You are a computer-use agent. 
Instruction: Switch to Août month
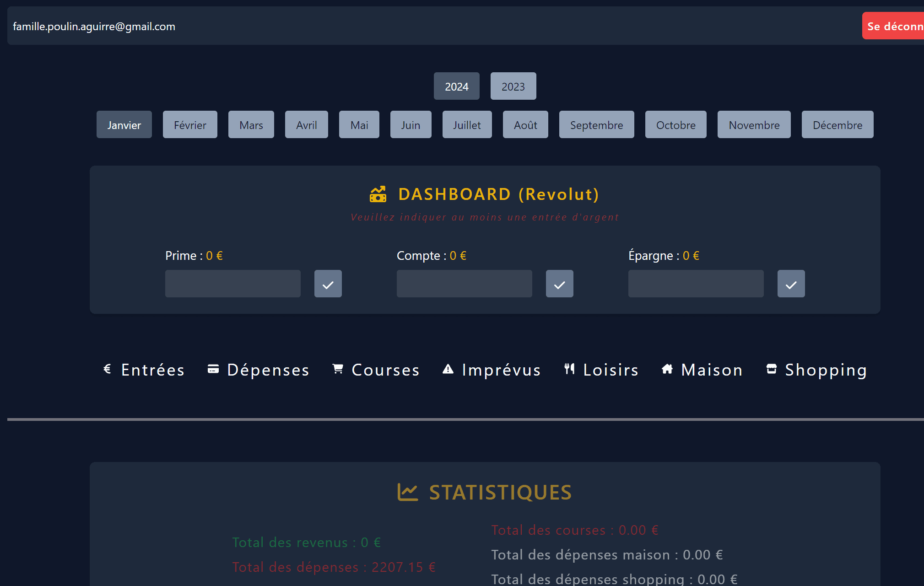click(x=525, y=124)
